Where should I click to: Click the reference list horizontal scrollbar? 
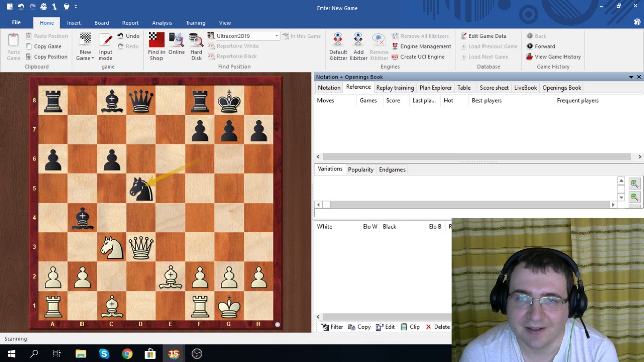(476, 157)
